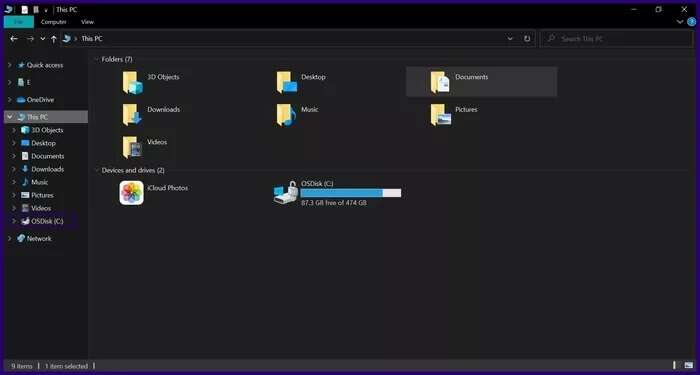
Task: Expand Documents node in sidebar tree
Action: tap(14, 156)
